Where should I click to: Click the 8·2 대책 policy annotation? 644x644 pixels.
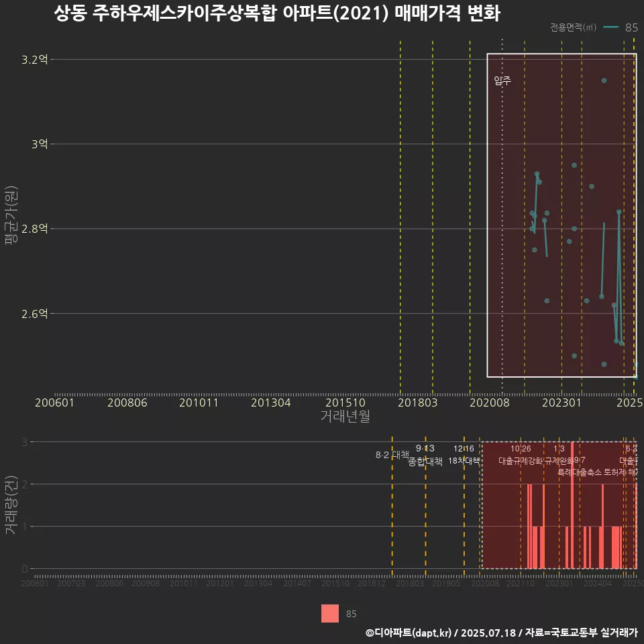point(392,455)
